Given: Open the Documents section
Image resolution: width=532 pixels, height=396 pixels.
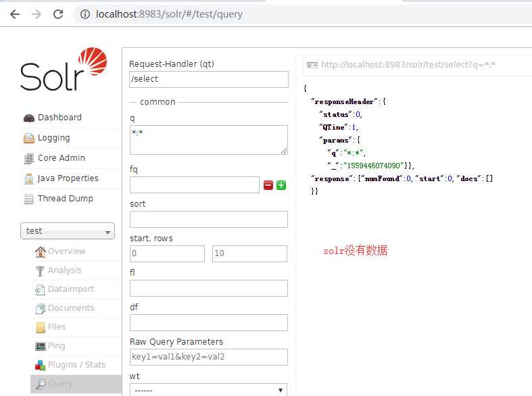Looking at the screenshot, I should point(71,308).
